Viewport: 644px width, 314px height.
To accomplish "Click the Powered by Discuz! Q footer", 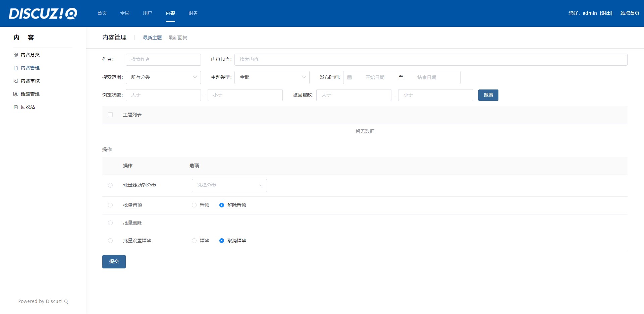I will tap(43, 301).
